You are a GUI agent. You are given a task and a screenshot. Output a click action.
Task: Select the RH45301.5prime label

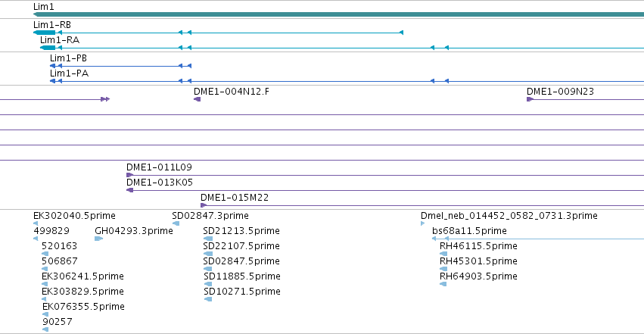(x=478, y=261)
